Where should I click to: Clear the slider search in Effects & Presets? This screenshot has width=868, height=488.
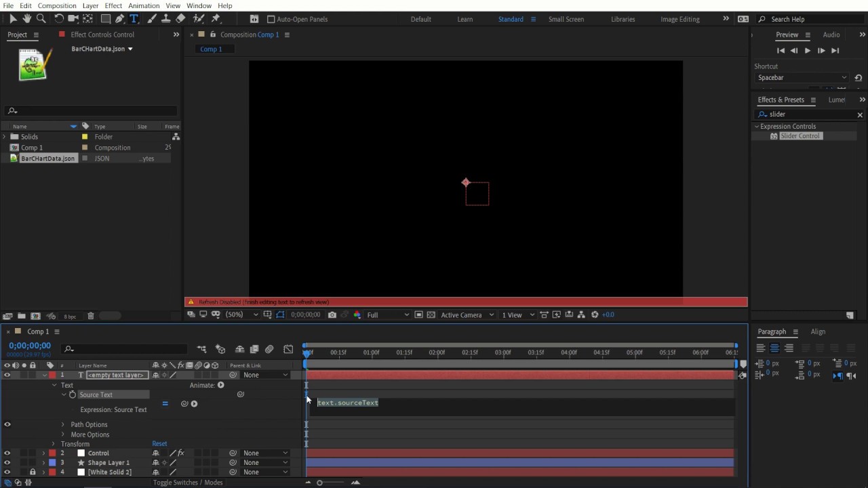pyautogui.click(x=860, y=115)
